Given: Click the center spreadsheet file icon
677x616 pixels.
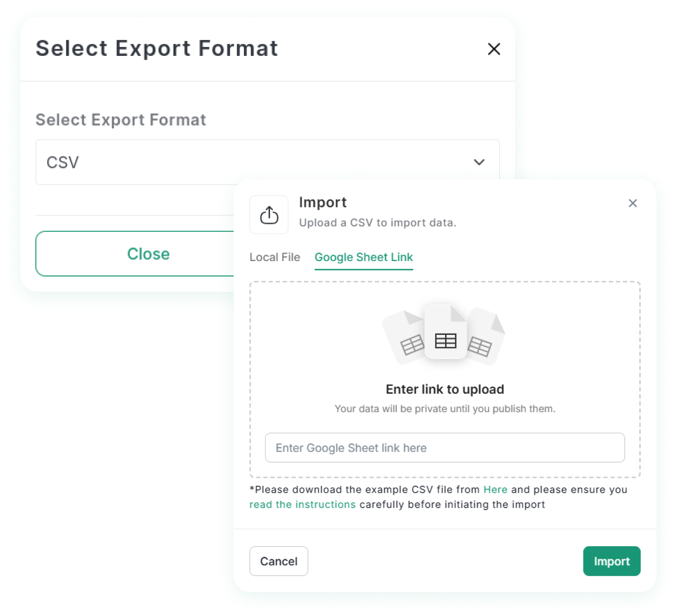Looking at the screenshot, I should [x=446, y=332].
